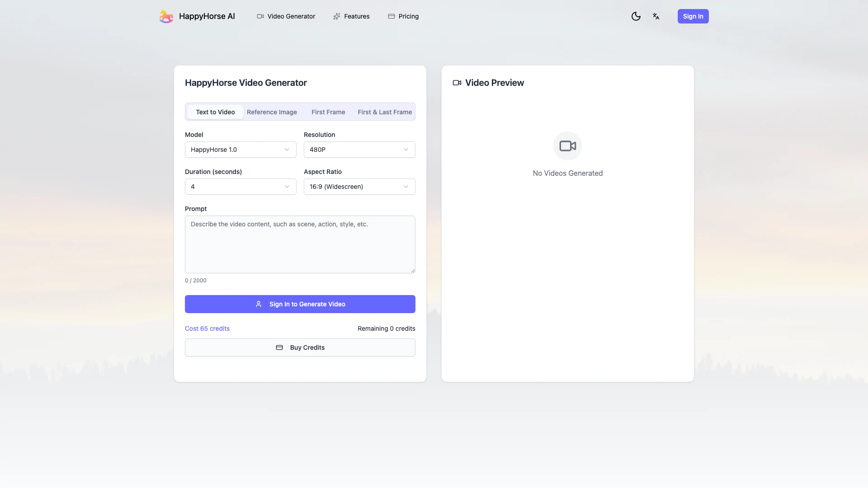Open the language translation switcher icon
The height and width of the screenshot is (488, 868).
(x=656, y=16)
